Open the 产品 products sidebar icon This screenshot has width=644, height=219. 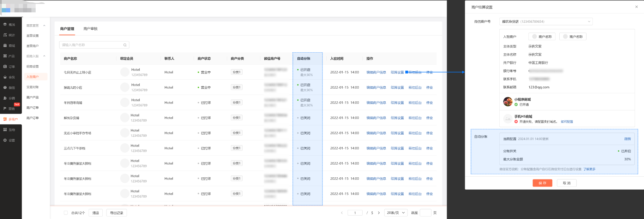click(x=5, y=56)
